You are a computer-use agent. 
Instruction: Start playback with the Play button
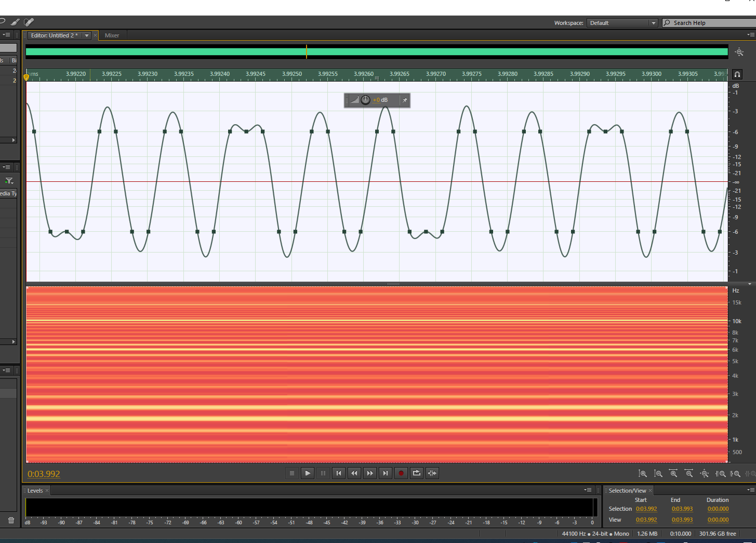coord(308,473)
